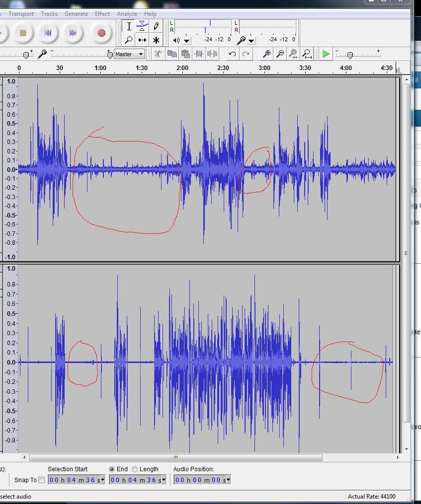Start recording with the Record button
Viewport: 421px width, 504px height.
click(101, 33)
